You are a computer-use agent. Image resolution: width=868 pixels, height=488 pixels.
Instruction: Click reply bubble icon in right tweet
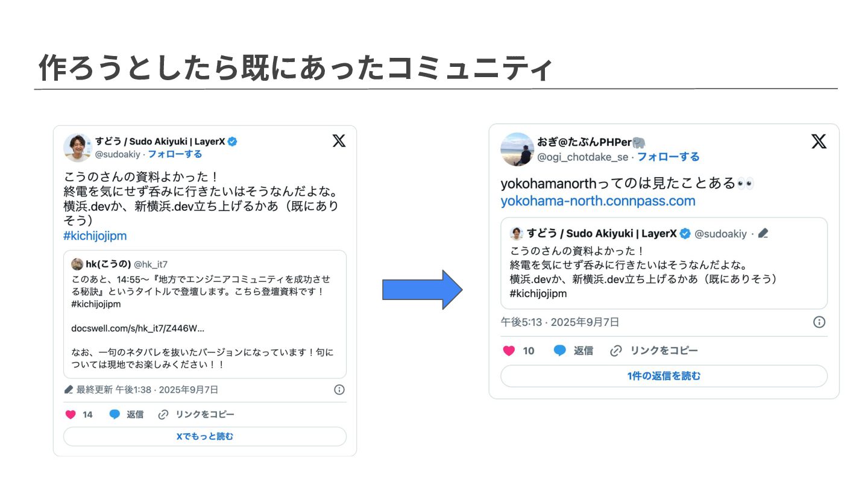click(560, 351)
